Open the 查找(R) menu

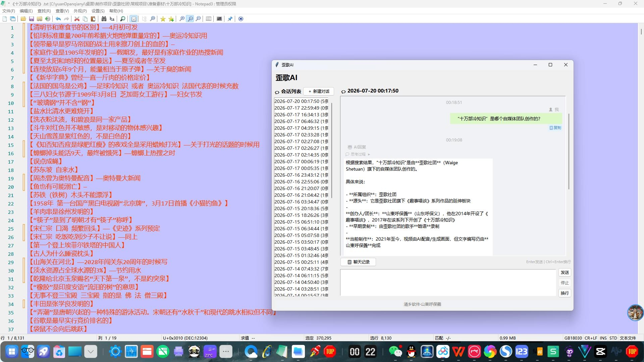pyautogui.click(x=44, y=11)
